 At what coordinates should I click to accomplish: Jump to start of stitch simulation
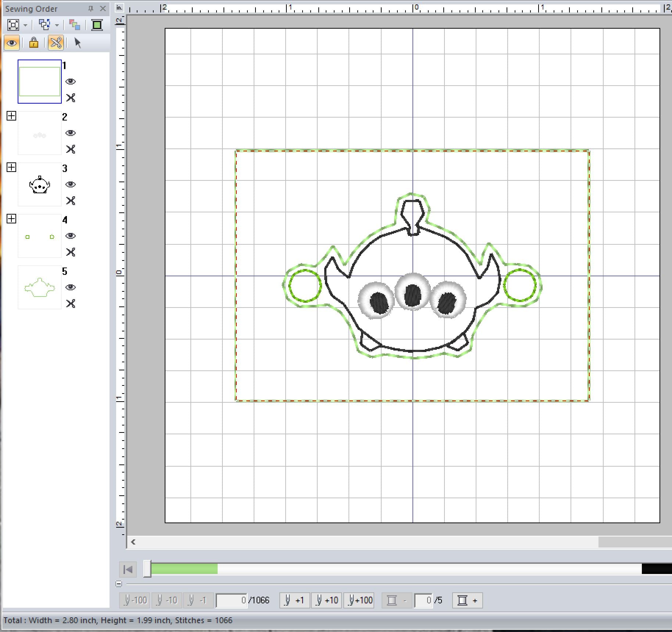128,570
